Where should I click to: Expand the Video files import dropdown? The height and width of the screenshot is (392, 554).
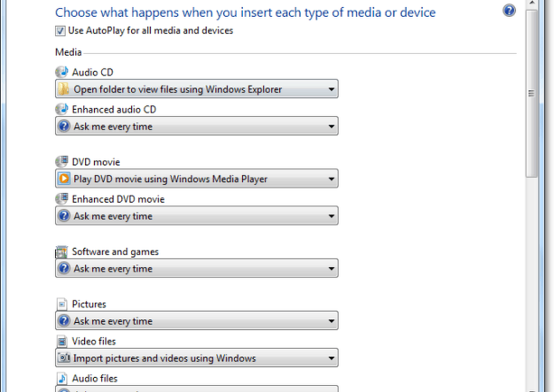click(x=197, y=358)
